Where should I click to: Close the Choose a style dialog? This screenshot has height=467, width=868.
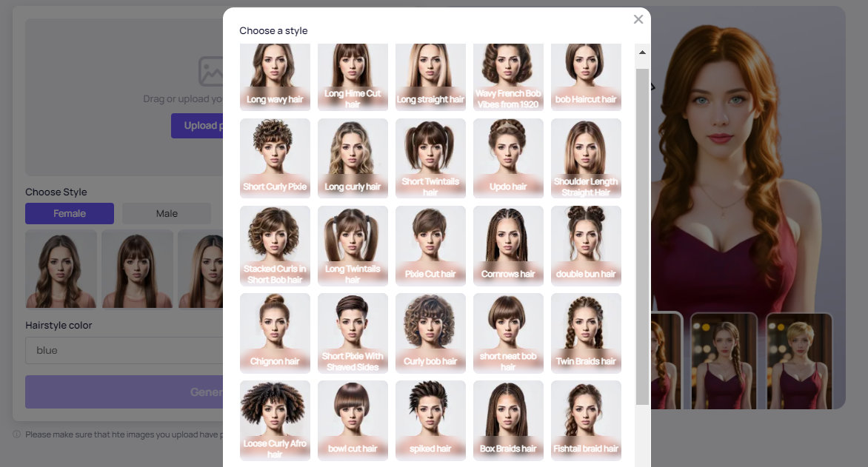tap(638, 19)
